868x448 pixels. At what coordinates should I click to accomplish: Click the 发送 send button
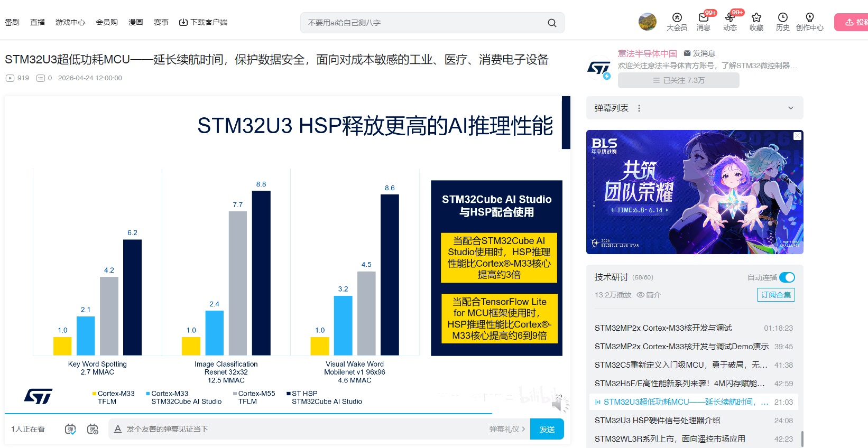[547, 429]
